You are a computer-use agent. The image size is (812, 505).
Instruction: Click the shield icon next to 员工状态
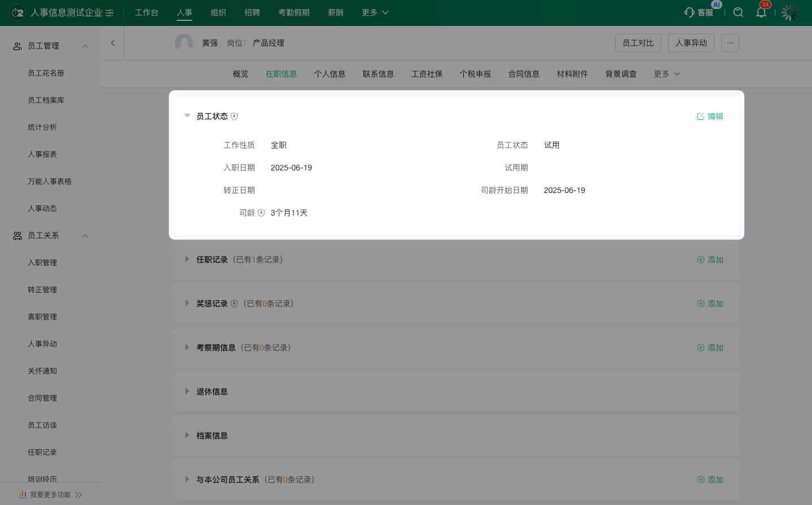234,116
